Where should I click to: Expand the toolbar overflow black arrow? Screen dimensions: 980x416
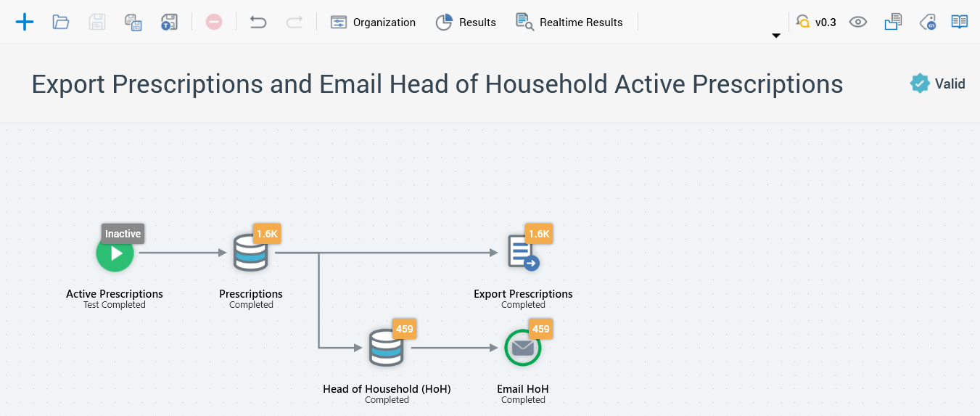pyautogui.click(x=776, y=36)
